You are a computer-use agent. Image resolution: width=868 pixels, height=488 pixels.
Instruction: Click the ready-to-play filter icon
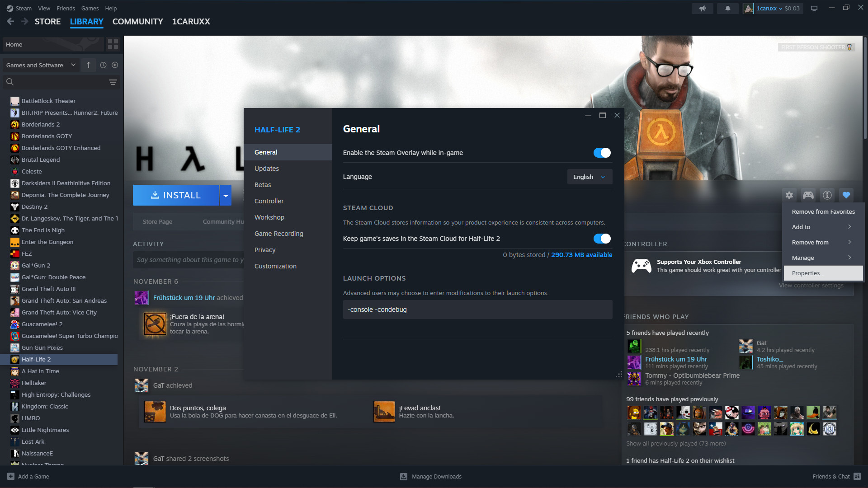click(115, 65)
